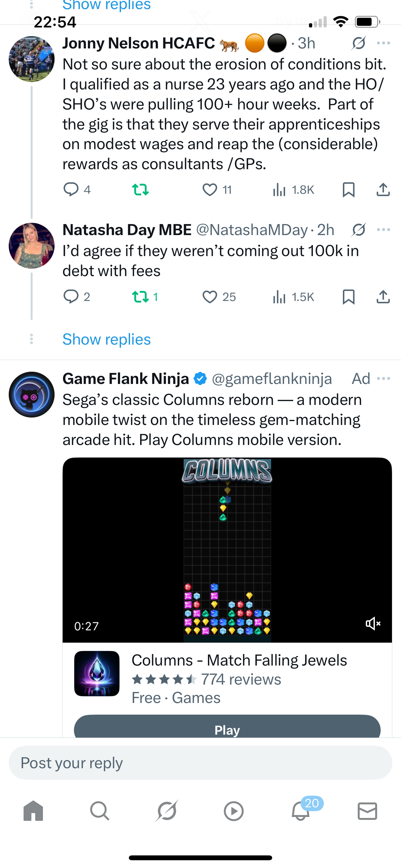
Task: Share Jonny Nelson's post
Action: (383, 190)
